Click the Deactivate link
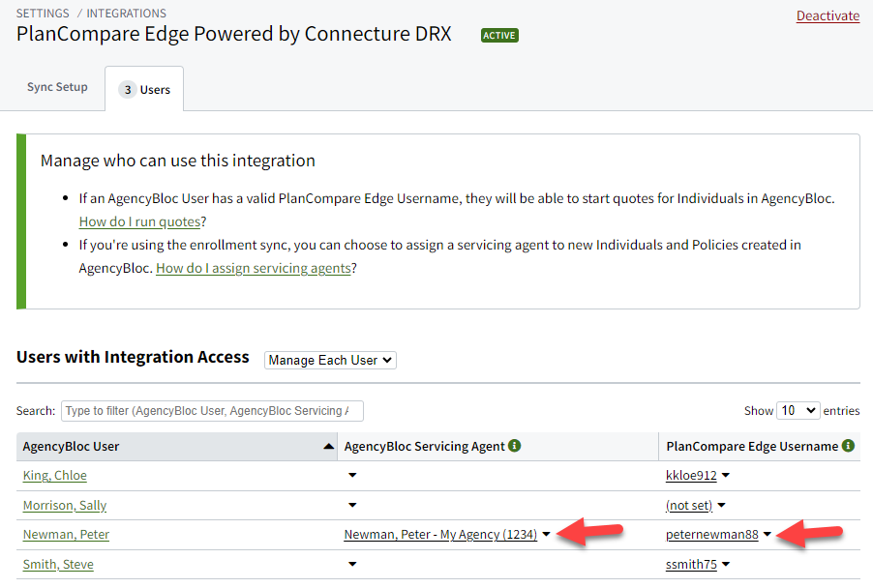873x588 pixels. (x=828, y=15)
